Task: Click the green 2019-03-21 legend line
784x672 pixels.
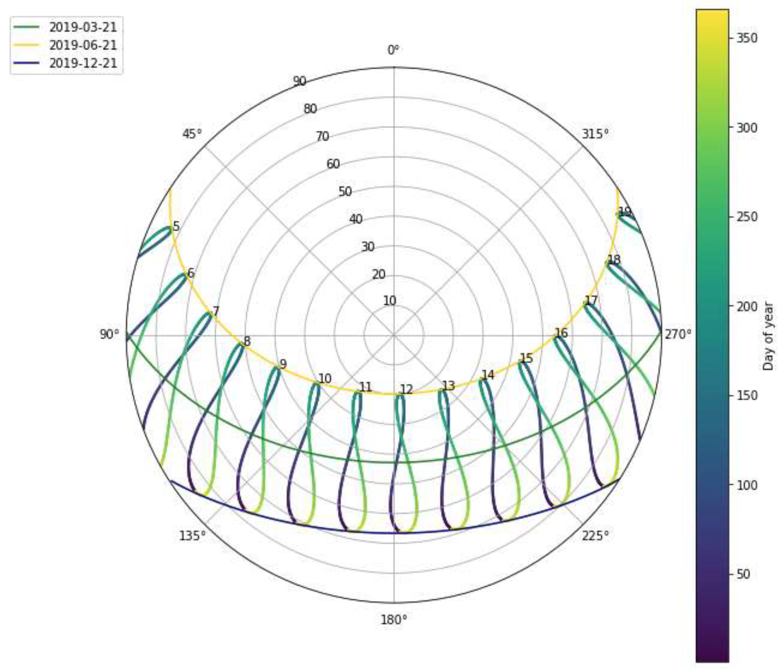Action: (x=27, y=27)
